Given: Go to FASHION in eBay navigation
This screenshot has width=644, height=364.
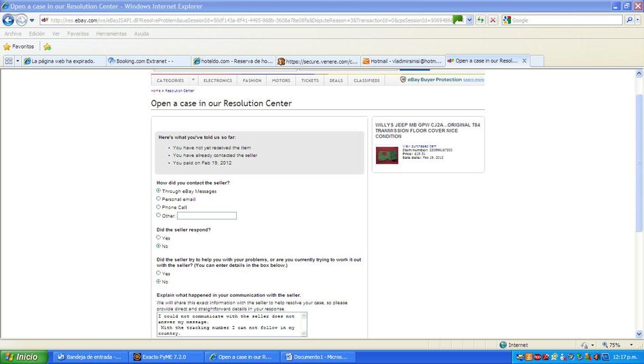Looking at the screenshot, I should pos(252,81).
